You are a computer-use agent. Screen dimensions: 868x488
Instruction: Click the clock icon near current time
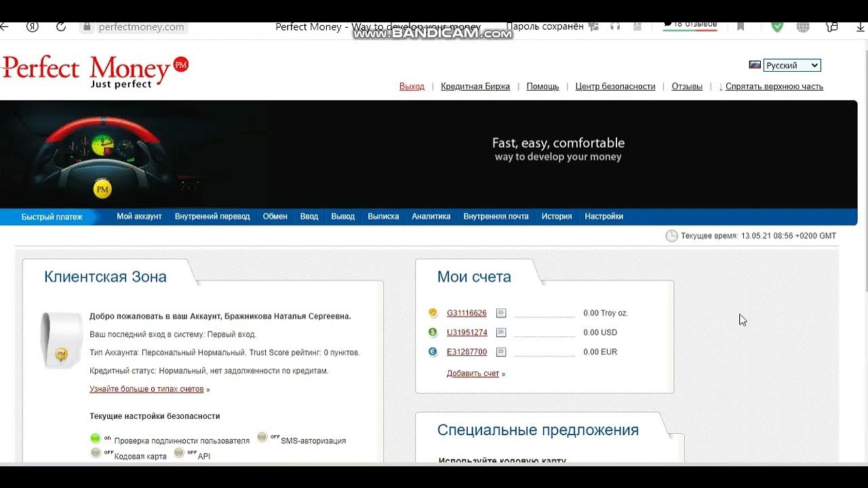[x=671, y=236]
